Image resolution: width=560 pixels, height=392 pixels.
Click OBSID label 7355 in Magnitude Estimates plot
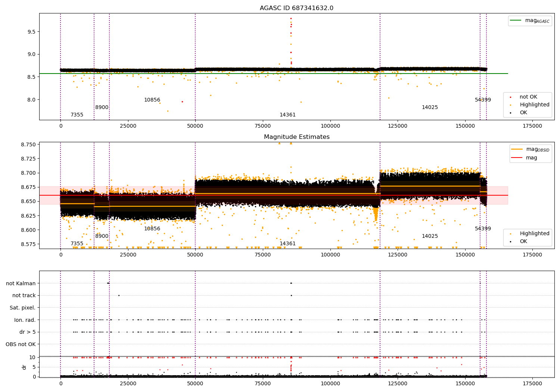tap(77, 243)
